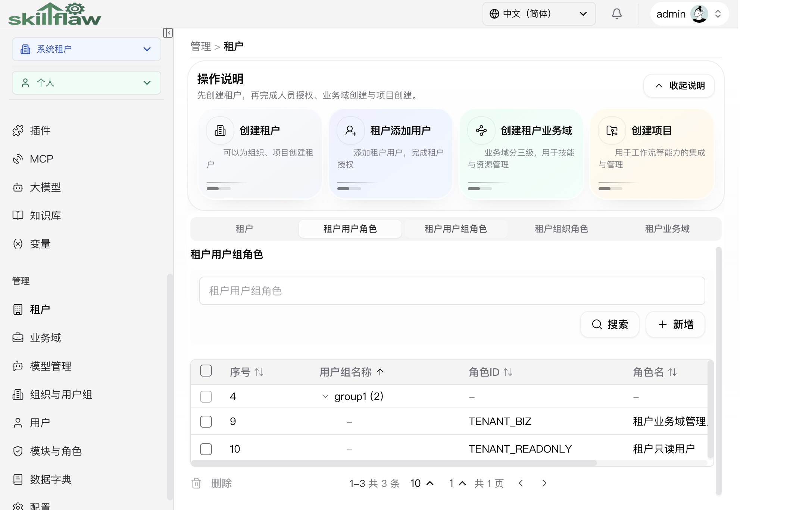The height and width of the screenshot is (510, 812).
Task: Focus the 租户用户组角色 search input
Action: click(x=452, y=291)
